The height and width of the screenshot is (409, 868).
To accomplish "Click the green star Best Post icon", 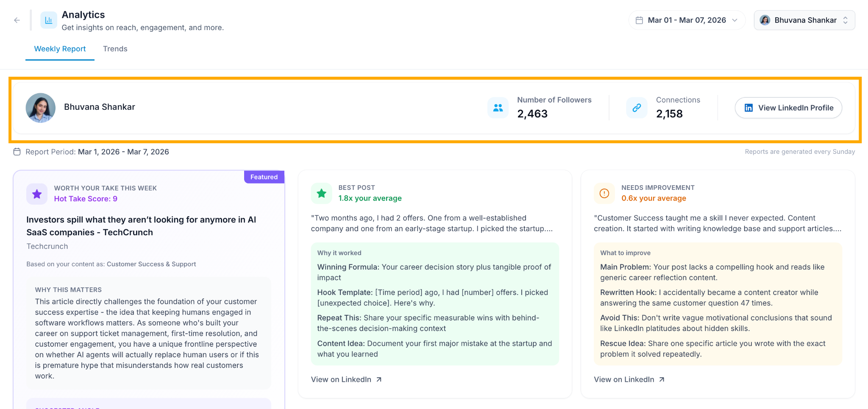I will [x=322, y=194].
